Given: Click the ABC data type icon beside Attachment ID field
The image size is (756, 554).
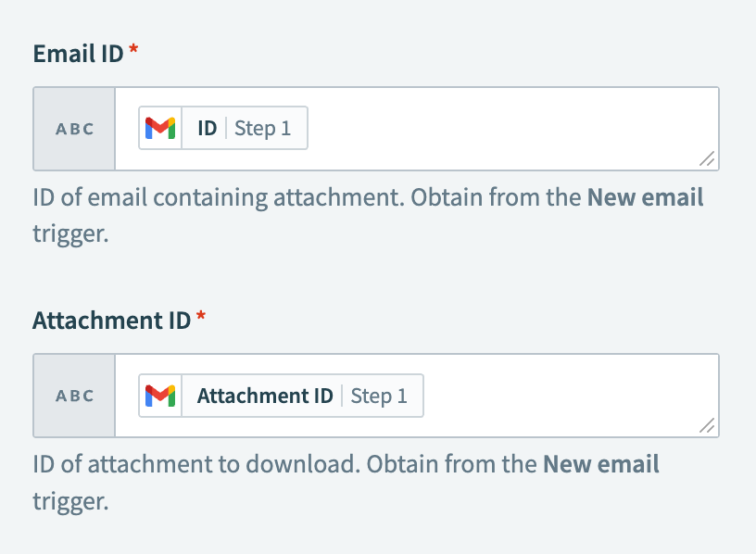Looking at the screenshot, I should [x=73, y=396].
